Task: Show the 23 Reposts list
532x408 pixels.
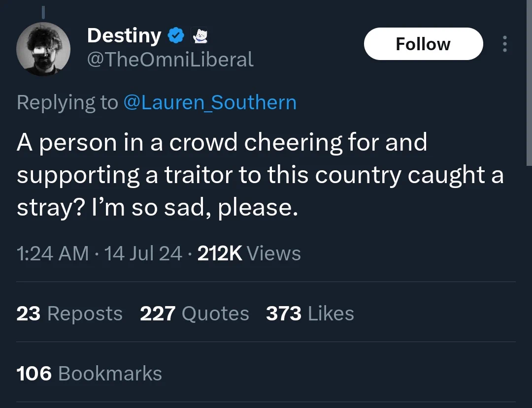Action: [69, 313]
